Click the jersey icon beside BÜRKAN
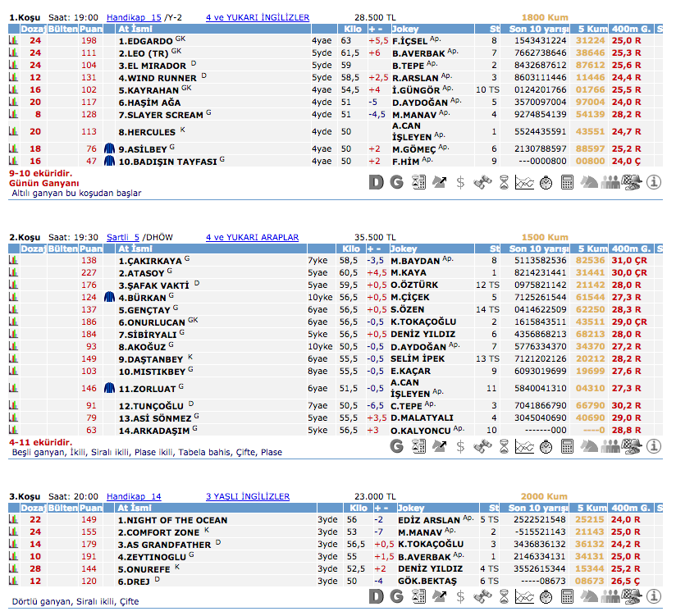Screen dimensions: 676x616 pos(110,297)
